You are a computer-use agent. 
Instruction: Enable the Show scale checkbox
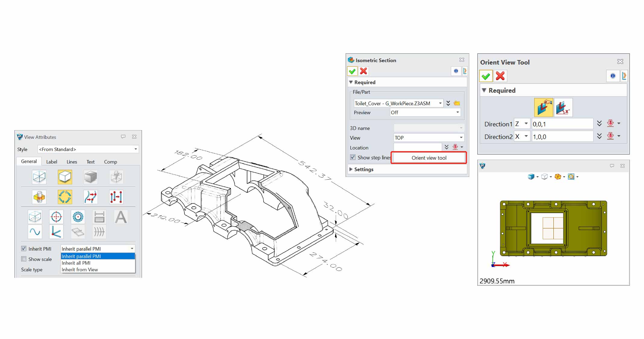tap(24, 259)
